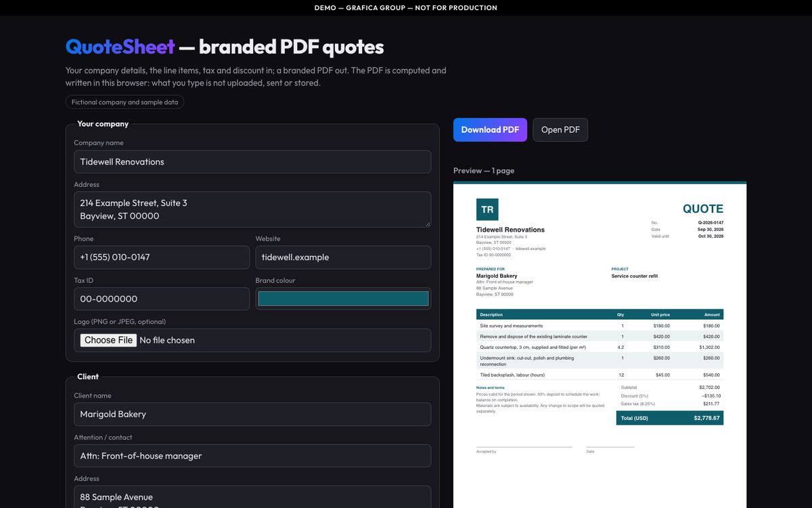
Task: Click the Amount column header
Action: 712,315
